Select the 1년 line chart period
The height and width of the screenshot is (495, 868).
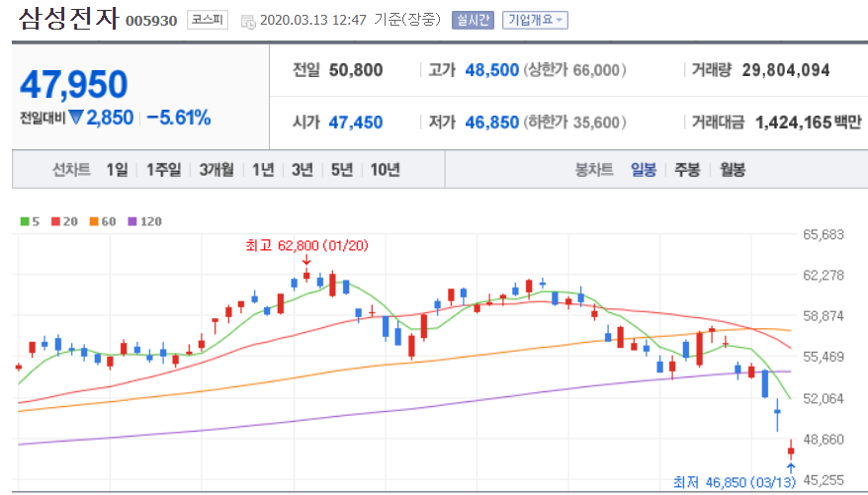[263, 169]
